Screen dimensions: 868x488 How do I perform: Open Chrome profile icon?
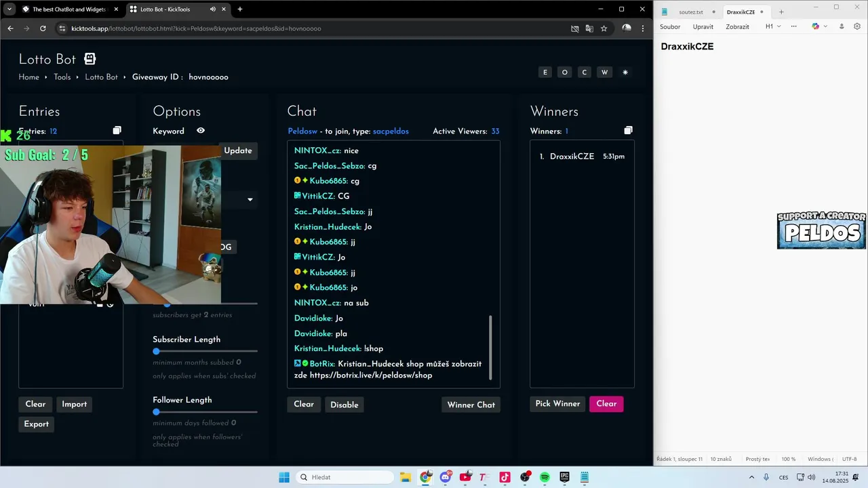point(627,28)
